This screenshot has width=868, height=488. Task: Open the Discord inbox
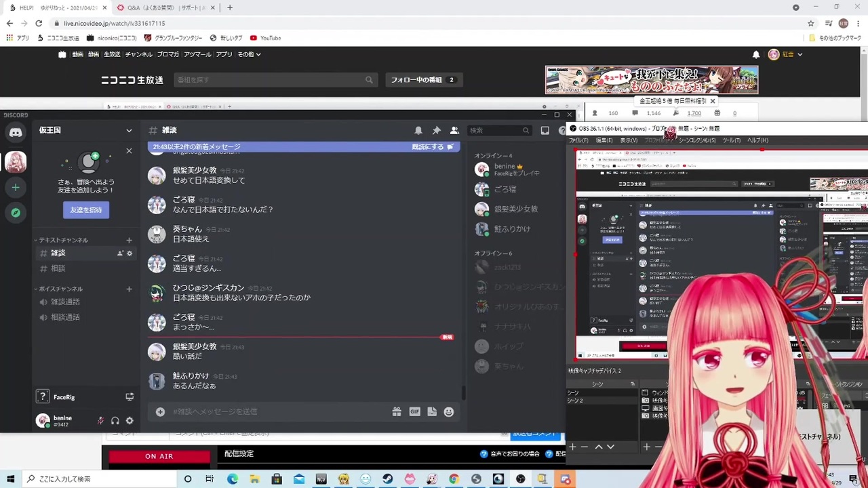point(545,130)
